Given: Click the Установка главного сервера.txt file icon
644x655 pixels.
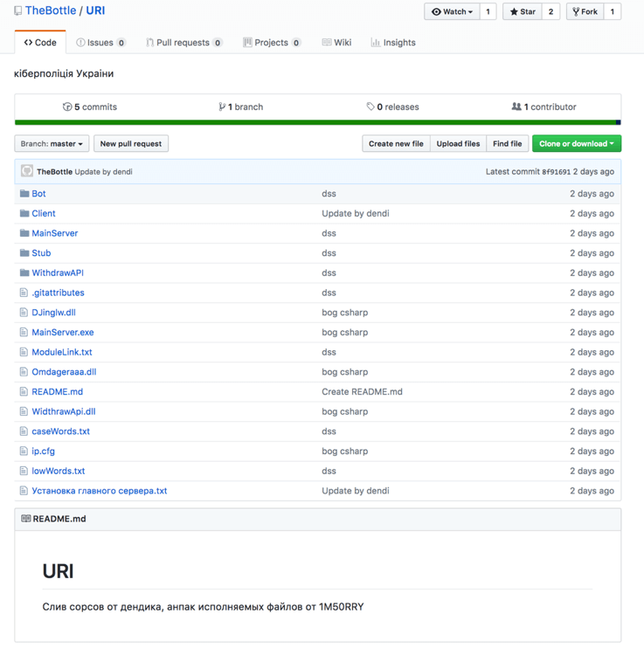Looking at the screenshot, I should 24,491.
